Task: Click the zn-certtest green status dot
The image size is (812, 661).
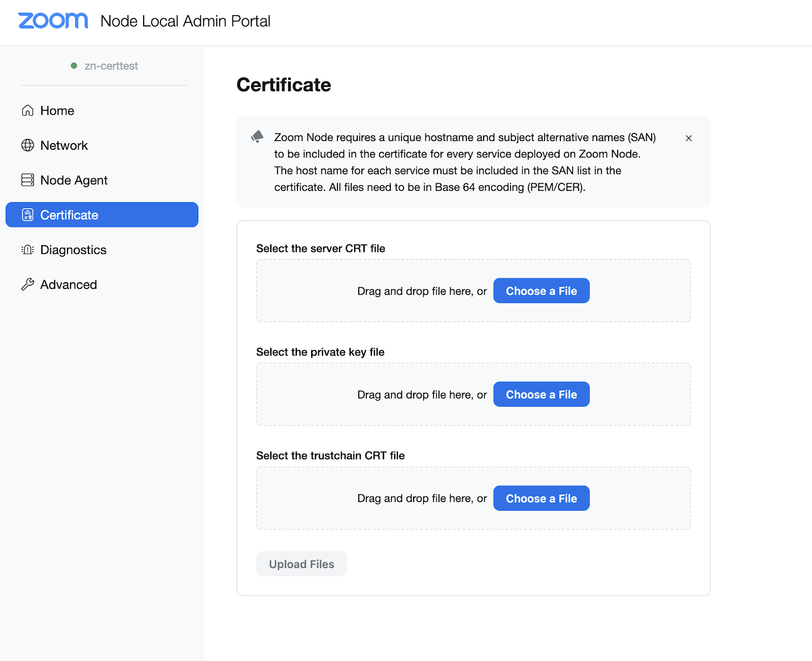Action: (x=74, y=66)
